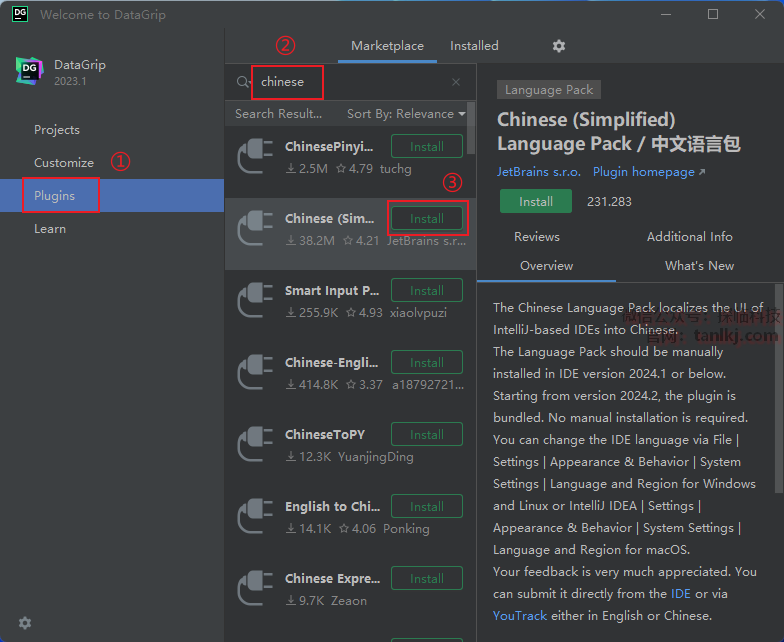784x642 pixels.
Task: Select the ChinesePinyin plugin icon
Action: coord(255,156)
